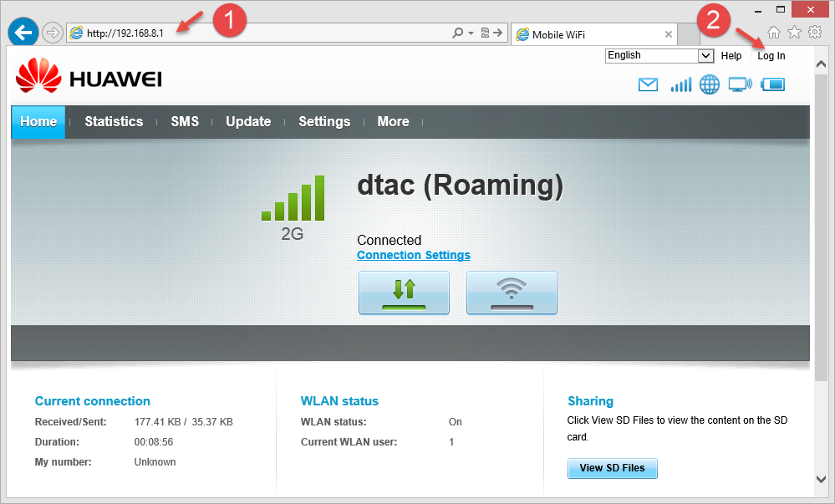Click the 2G network type label
The width and height of the screenshot is (835, 504).
pyautogui.click(x=293, y=234)
